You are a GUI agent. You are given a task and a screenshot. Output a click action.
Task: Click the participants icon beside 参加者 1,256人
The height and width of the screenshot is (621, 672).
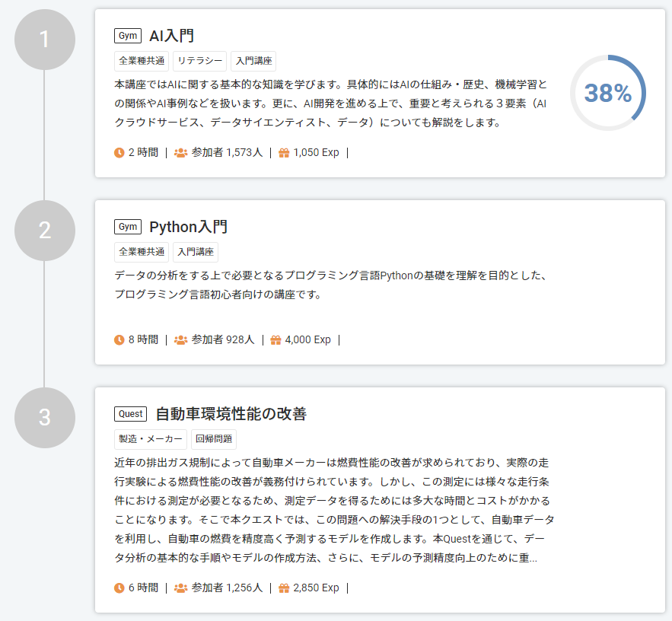[181, 588]
